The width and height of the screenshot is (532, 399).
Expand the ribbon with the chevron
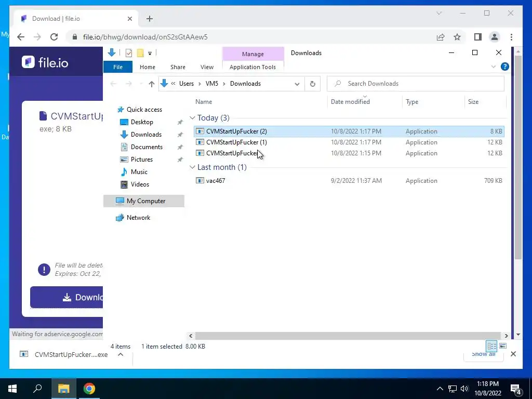[494, 67]
